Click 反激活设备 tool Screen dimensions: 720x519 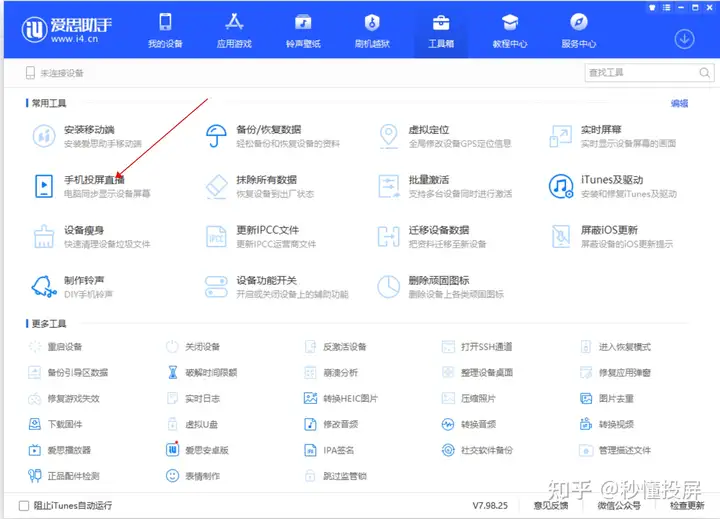(336, 347)
